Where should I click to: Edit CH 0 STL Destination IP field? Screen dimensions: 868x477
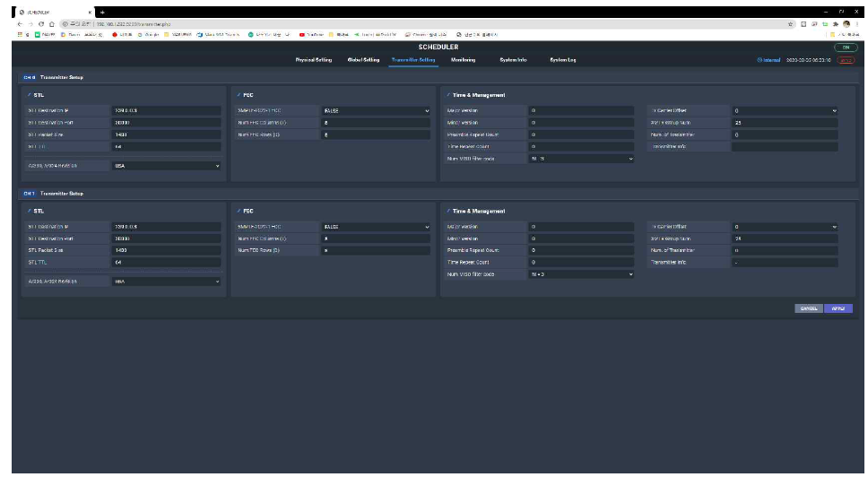pos(166,110)
